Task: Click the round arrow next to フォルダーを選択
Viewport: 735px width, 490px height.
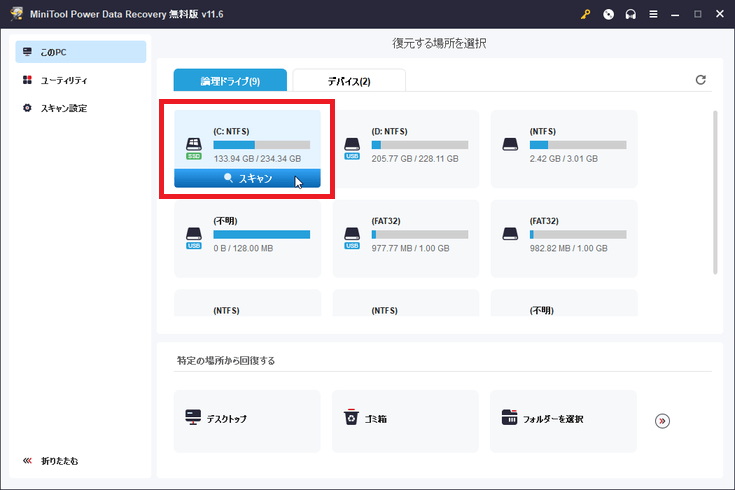Action: (662, 421)
